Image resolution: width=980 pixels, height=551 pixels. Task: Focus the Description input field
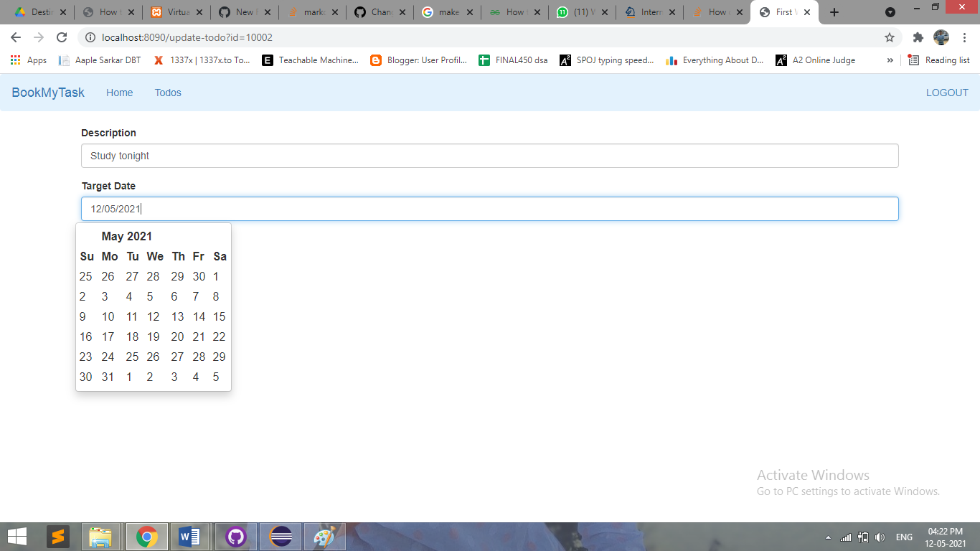490,156
